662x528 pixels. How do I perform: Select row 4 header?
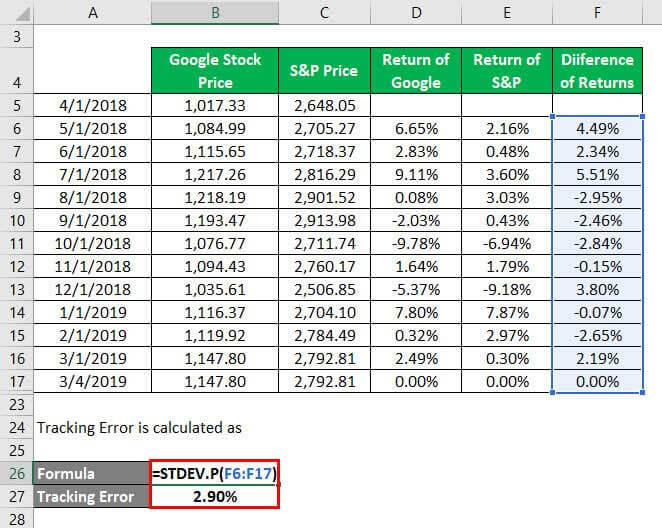pyautogui.click(x=17, y=70)
